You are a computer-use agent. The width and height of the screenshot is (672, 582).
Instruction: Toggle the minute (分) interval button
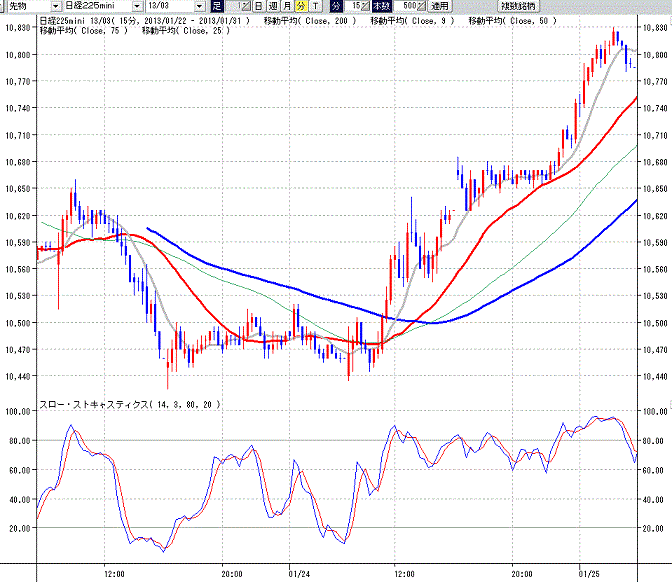pyautogui.click(x=301, y=6)
